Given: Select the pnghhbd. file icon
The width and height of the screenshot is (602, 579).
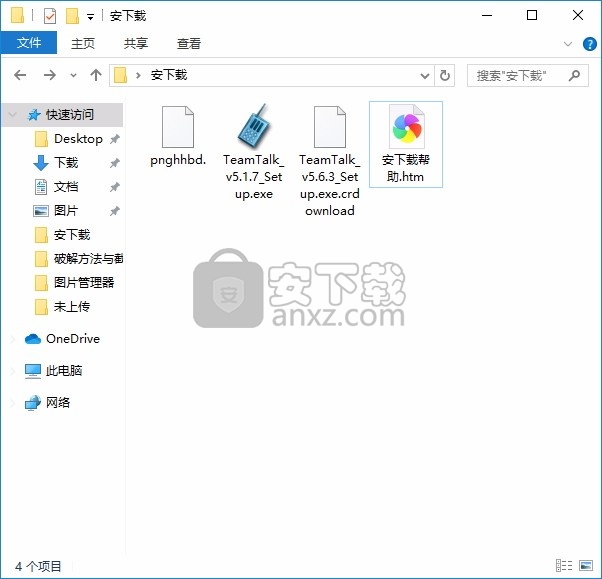Looking at the screenshot, I should coord(178,127).
